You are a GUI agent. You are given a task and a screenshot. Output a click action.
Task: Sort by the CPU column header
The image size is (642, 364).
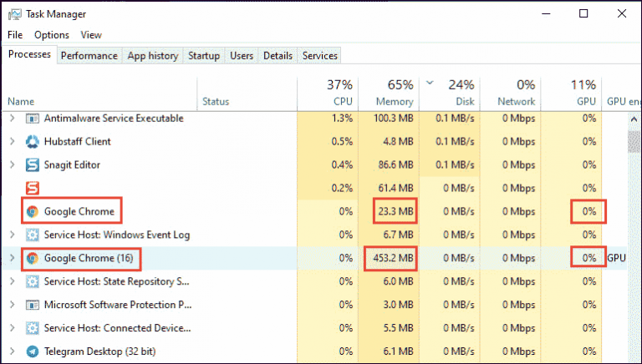[x=328, y=94]
